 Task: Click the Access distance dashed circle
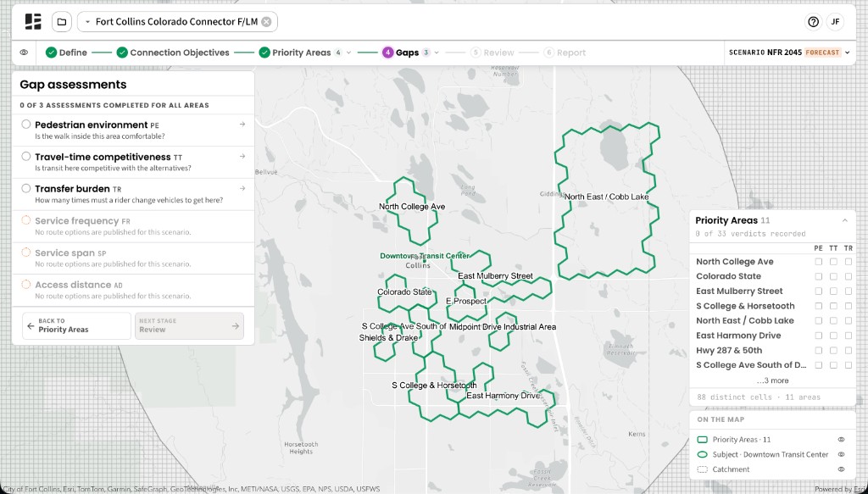[26, 285]
